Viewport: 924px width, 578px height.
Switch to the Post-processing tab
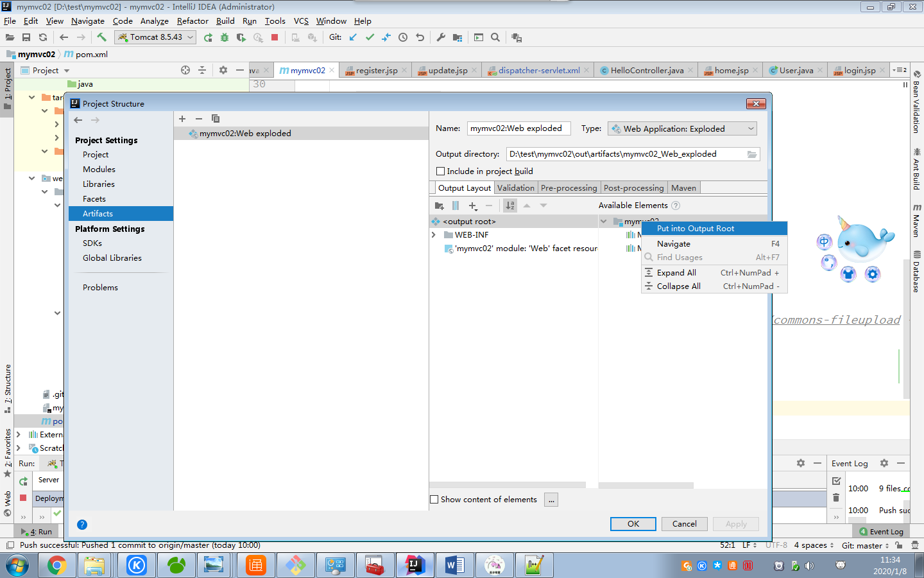tap(633, 188)
